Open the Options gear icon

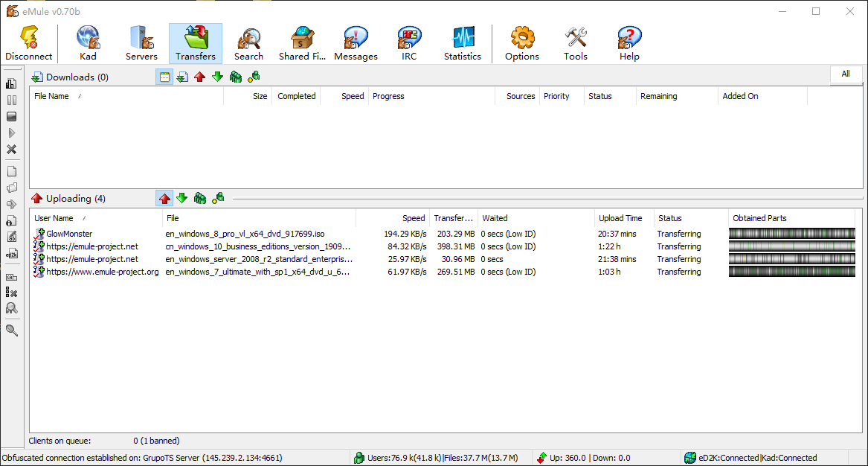(522, 43)
